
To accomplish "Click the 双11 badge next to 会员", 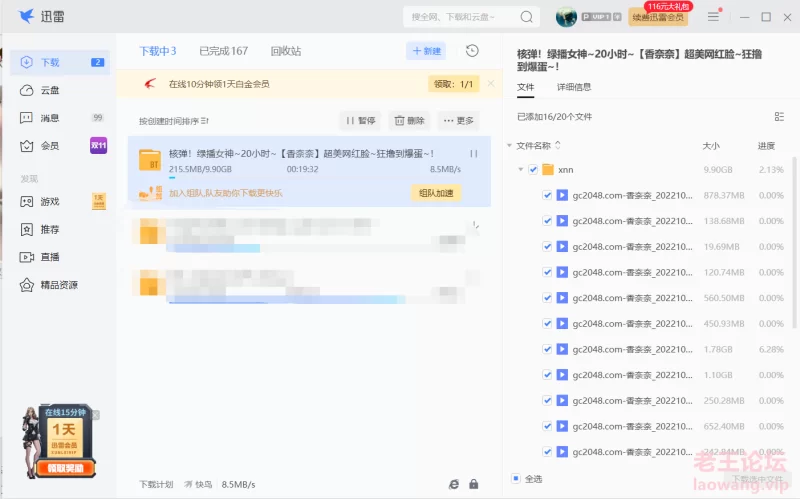I will (98, 145).
